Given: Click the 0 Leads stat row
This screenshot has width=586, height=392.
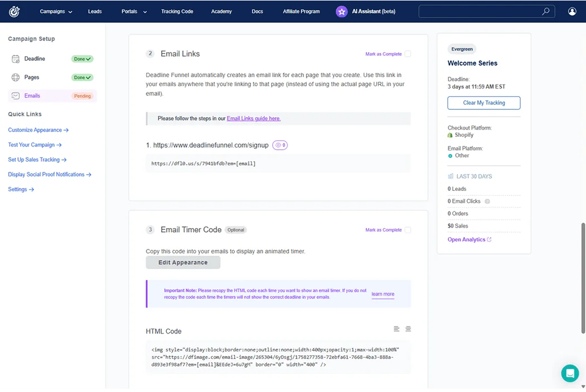Looking at the screenshot, I should click(x=483, y=189).
